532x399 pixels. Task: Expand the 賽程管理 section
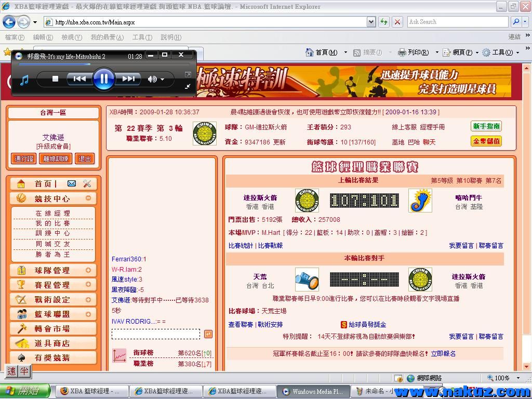click(88, 284)
